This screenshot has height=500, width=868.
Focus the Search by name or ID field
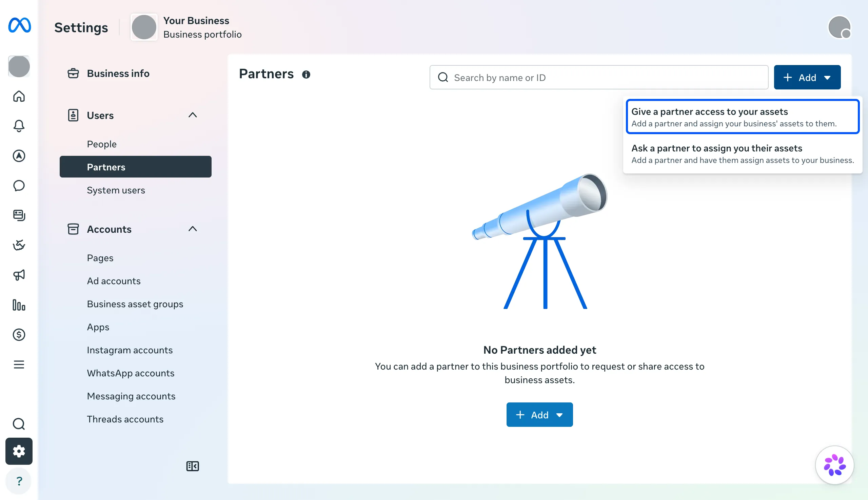(x=598, y=77)
